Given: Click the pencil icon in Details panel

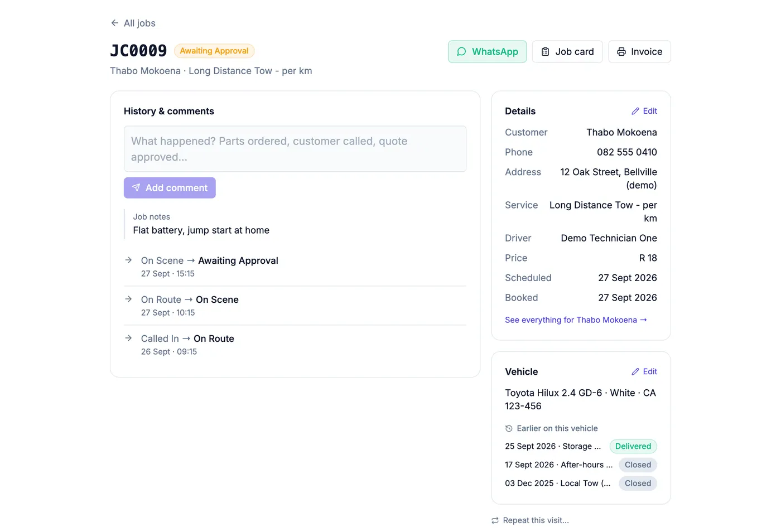Looking at the screenshot, I should 635,111.
